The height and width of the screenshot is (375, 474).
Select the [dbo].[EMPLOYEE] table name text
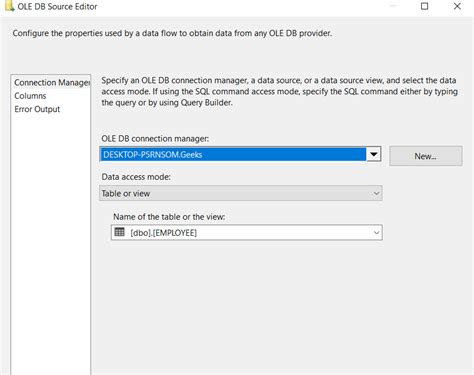164,233
